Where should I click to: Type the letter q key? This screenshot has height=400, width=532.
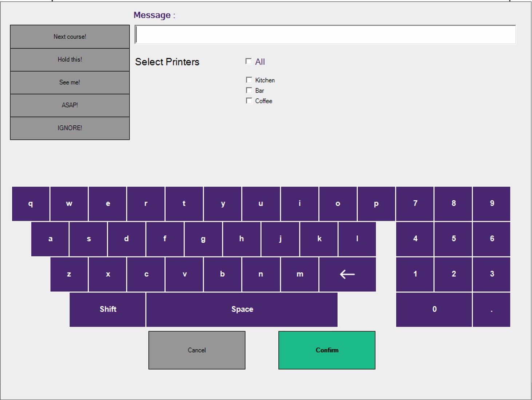tap(31, 204)
